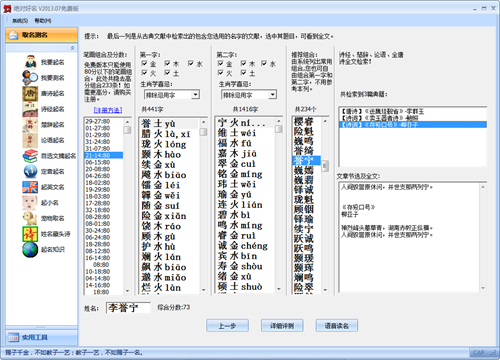Click the second character list's scroll-down arrow

point(279,289)
